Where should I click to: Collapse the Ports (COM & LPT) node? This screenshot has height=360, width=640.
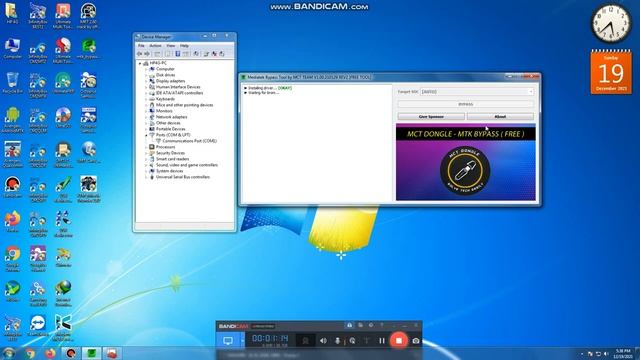coord(146,135)
